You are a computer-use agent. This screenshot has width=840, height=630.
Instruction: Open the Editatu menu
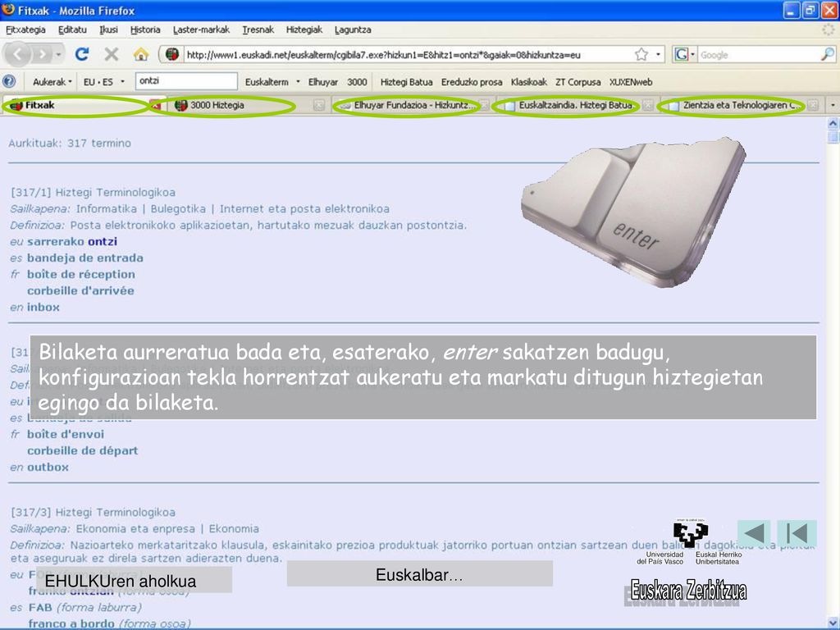pyautogui.click(x=72, y=30)
